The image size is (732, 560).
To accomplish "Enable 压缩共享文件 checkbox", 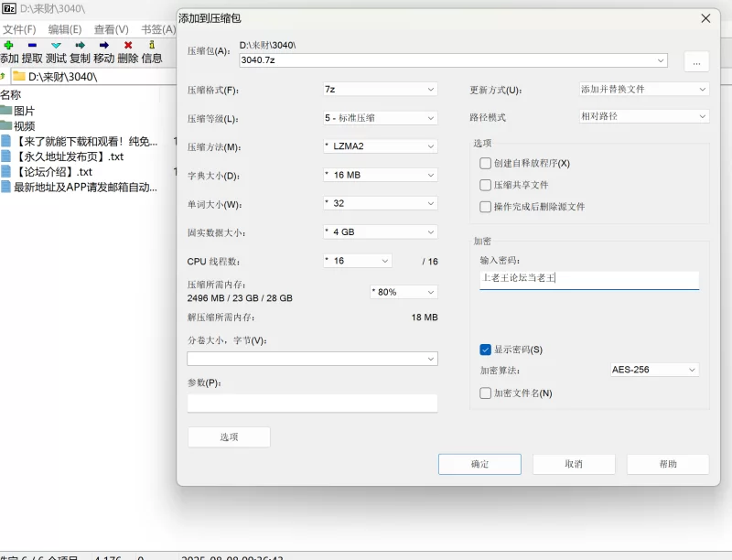I will coord(485,185).
